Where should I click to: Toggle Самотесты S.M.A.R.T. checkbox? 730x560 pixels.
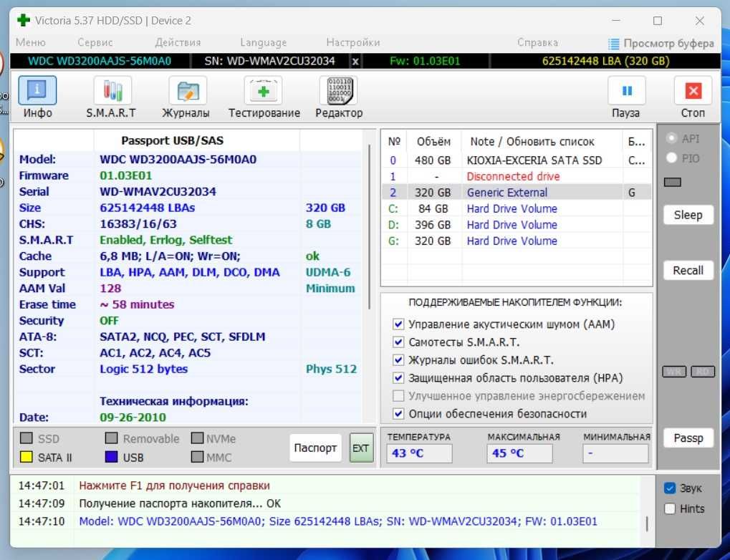398,342
